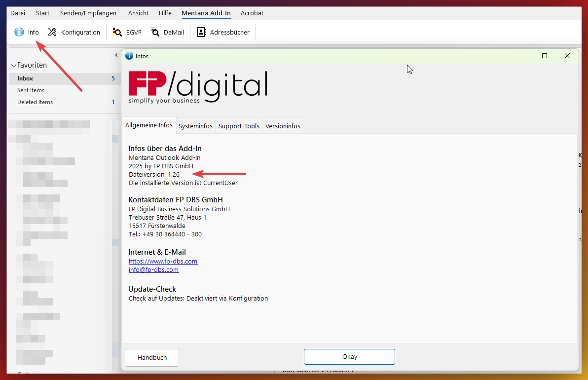Click the 'Infos über das Add-In' heading
The image size is (588, 380).
[165, 149]
